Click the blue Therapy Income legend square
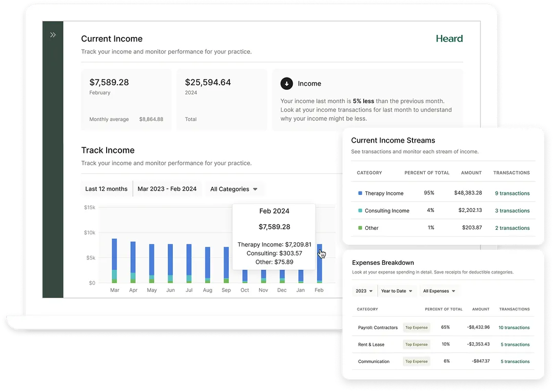 (360, 193)
